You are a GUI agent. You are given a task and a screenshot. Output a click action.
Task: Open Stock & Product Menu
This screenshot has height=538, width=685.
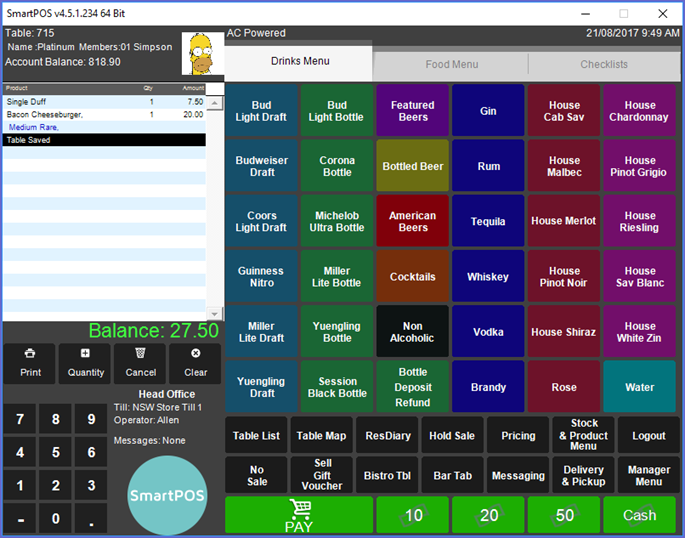tap(583, 435)
